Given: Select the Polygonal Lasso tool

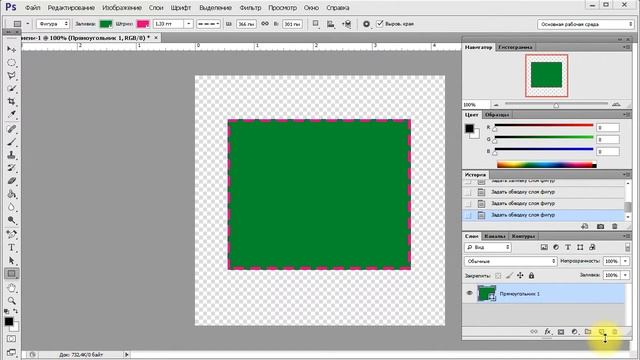Looking at the screenshot, I should (x=11, y=76).
